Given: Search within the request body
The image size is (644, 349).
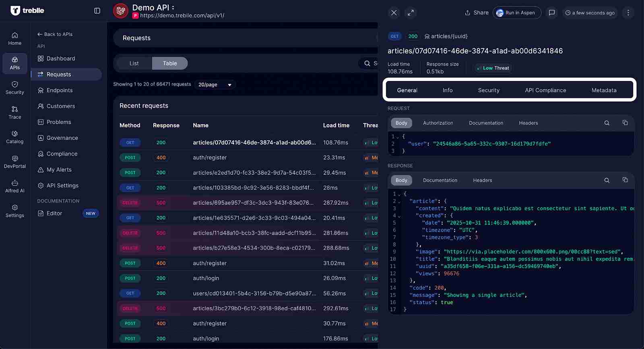Looking at the screenshot, I should click(607, 123).
